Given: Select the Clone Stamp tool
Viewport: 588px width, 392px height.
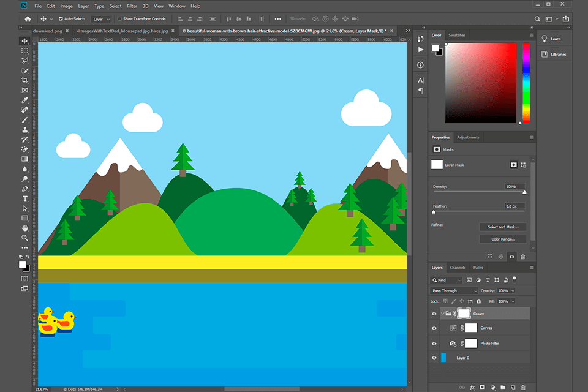Looking at the screenshot, I should click(24, 130).
